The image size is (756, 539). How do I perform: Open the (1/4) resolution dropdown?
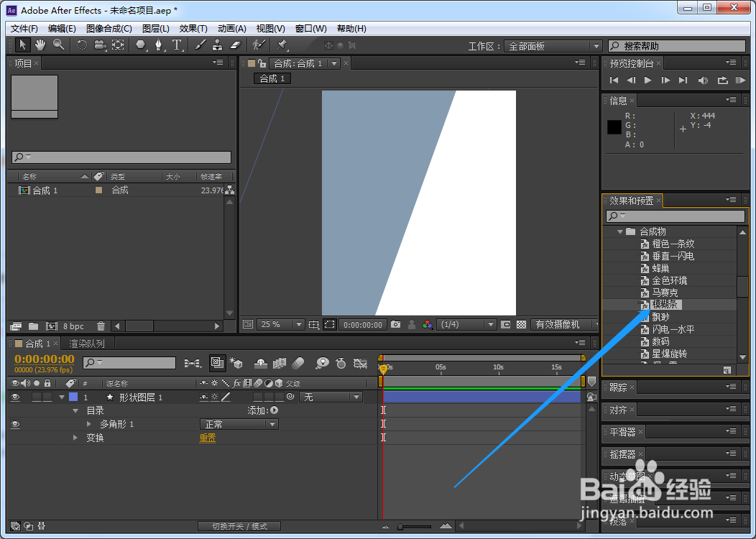(466, 324)
